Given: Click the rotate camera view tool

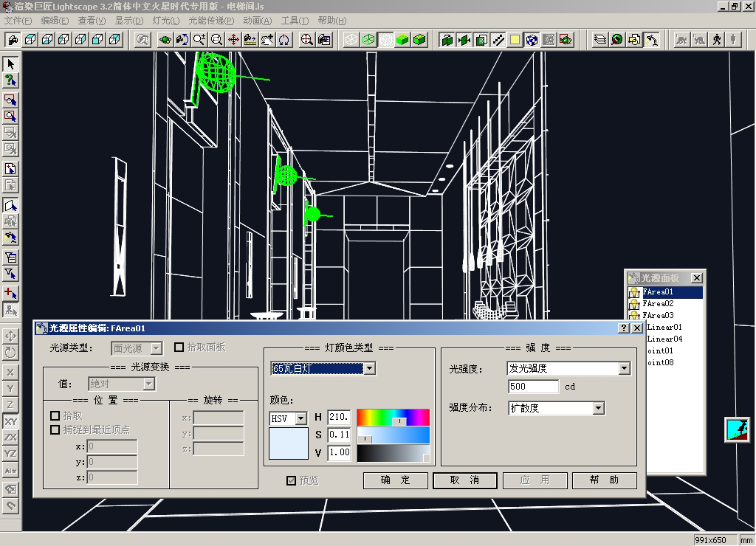Looking at the screenshot, I should (182, 40).
